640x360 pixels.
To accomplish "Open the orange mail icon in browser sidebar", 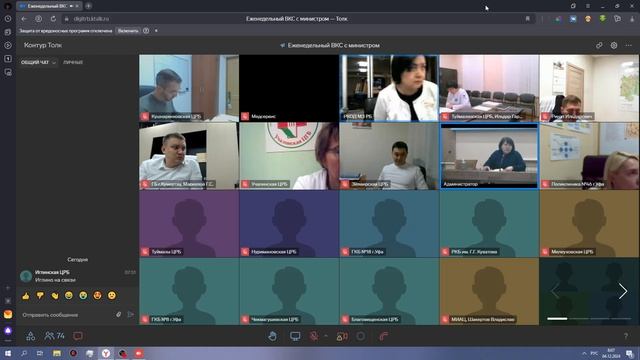I will (x=8, y=315).
